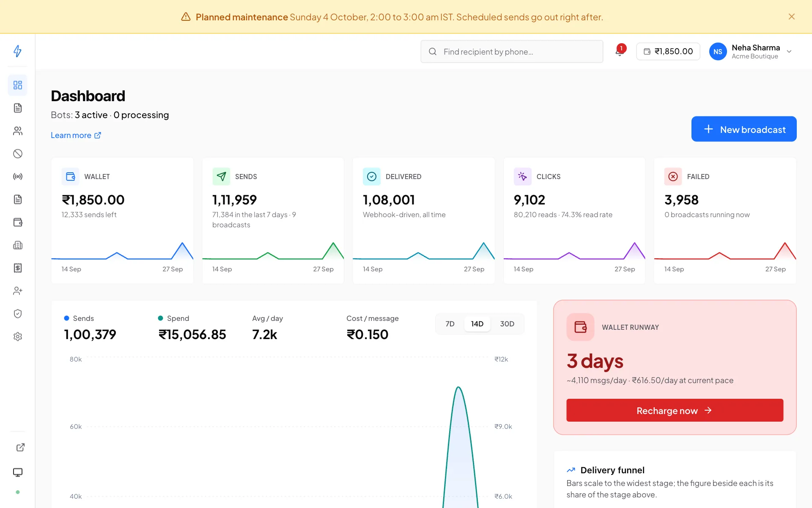Image resolution: width=812 pixels, height=508 pixels.
Task: Expand the Neha Sharma account chevron
Action: coord(789,52)
